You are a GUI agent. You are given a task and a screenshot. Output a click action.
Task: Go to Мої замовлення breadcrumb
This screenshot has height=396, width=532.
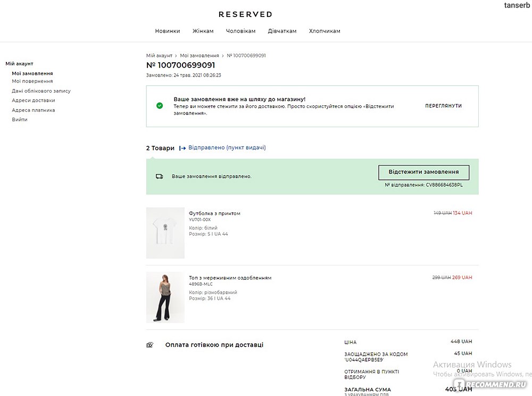click(x=199, y=56)
